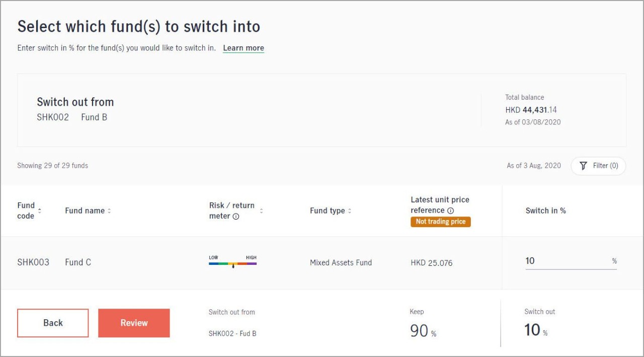Click info icon beside Risk / return meter
The width and height of the screenshot is (644, 357).
coord(236,217)
